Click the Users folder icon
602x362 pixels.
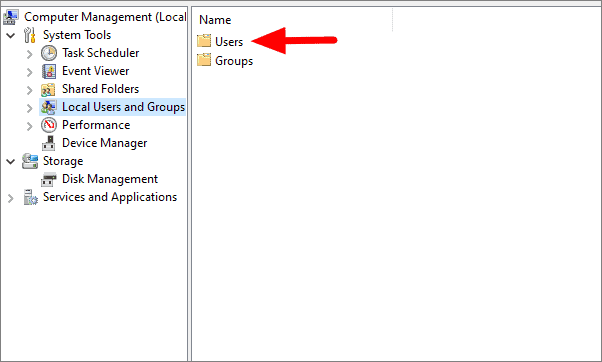(204, 41)
